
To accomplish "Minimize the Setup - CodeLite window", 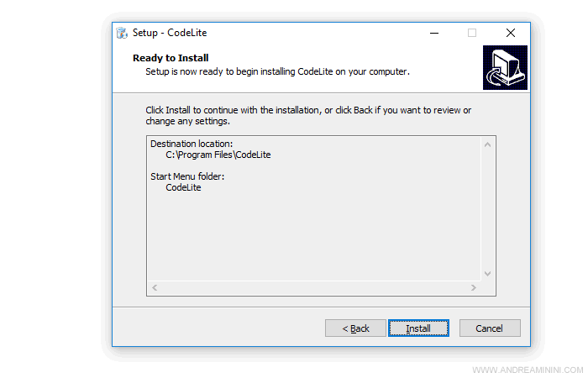I will (433, 33).
